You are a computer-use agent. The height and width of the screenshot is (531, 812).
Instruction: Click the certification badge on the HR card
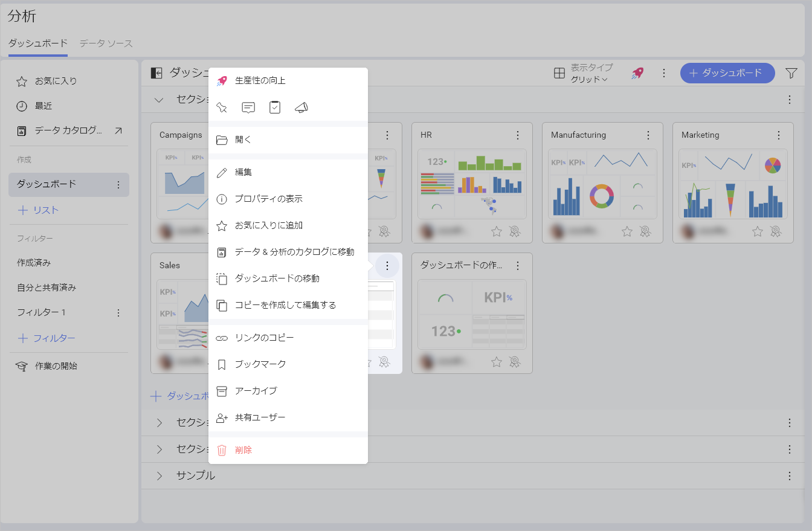(515, 231)
